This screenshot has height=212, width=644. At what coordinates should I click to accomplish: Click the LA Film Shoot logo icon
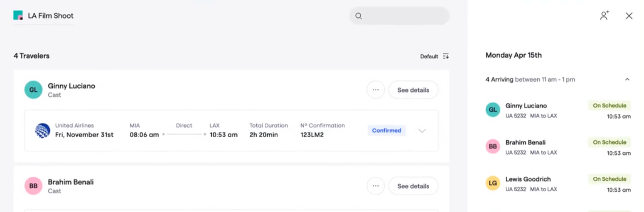(x=18, y=16)
